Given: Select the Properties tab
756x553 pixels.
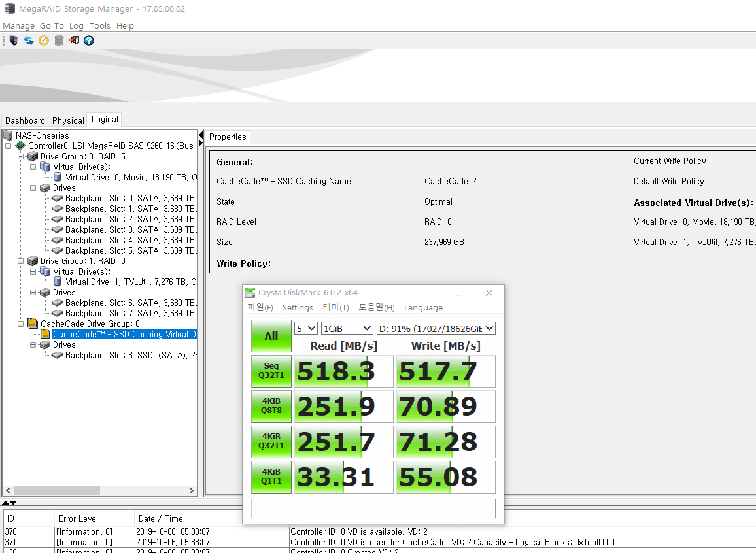Looking at the screenshot, I should 228,137.
